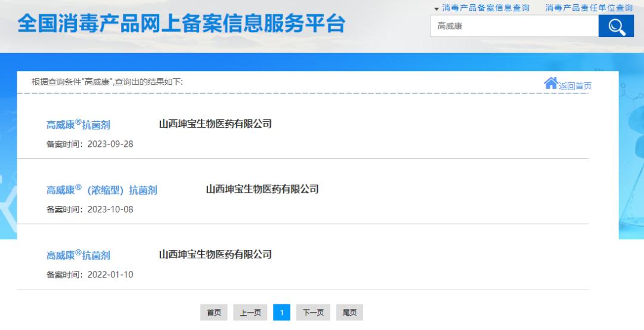Click company name beside the 浓缩型 record

(262, 189)
